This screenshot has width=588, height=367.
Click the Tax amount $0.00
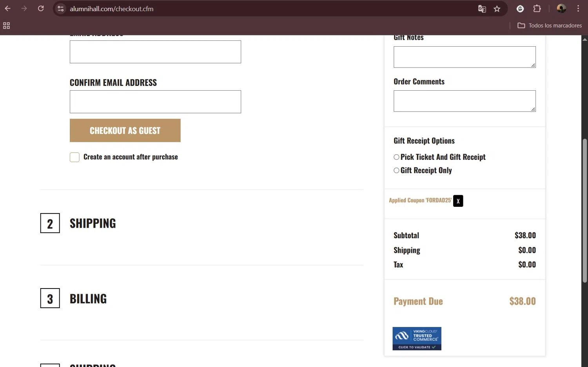point(527,265)
